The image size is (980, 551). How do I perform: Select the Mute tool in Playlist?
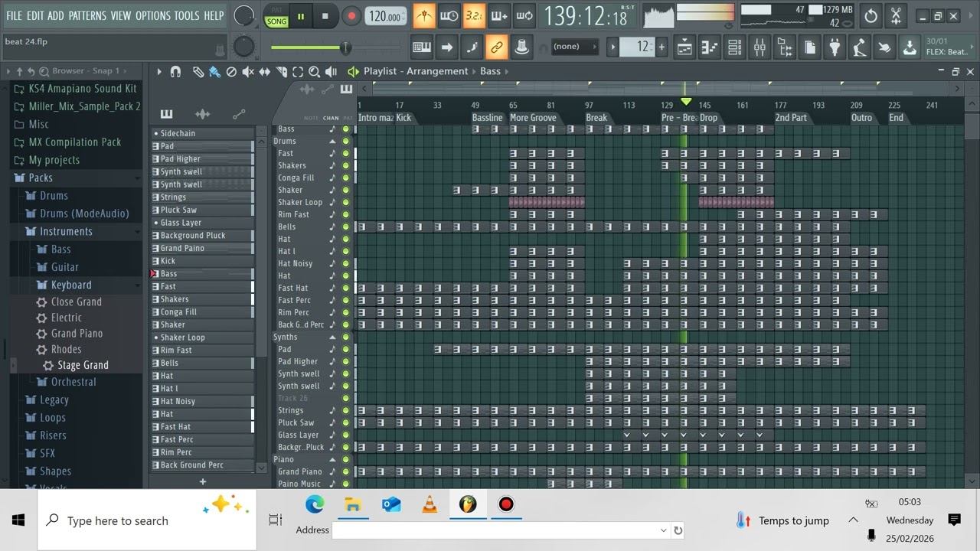(248, 71)
